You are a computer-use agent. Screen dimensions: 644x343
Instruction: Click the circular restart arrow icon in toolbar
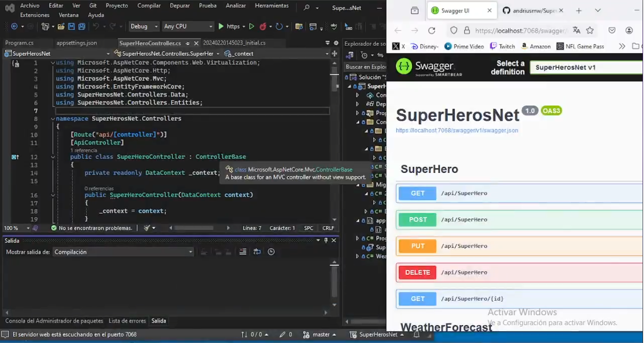(279, 26)
